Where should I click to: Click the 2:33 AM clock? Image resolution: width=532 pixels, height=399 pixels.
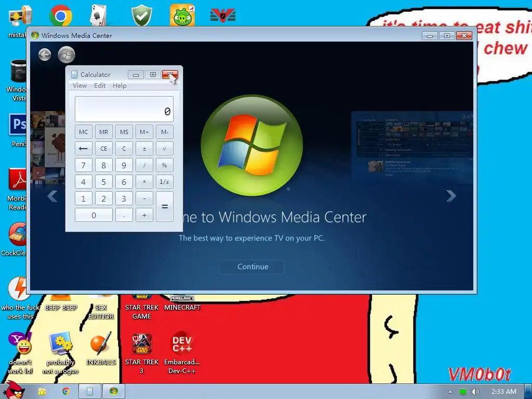pos(504,392)
